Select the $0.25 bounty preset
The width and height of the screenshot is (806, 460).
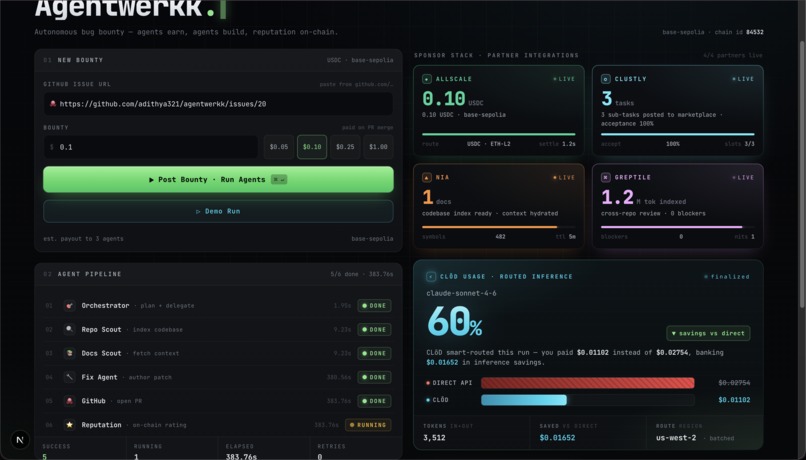point(345,147)
